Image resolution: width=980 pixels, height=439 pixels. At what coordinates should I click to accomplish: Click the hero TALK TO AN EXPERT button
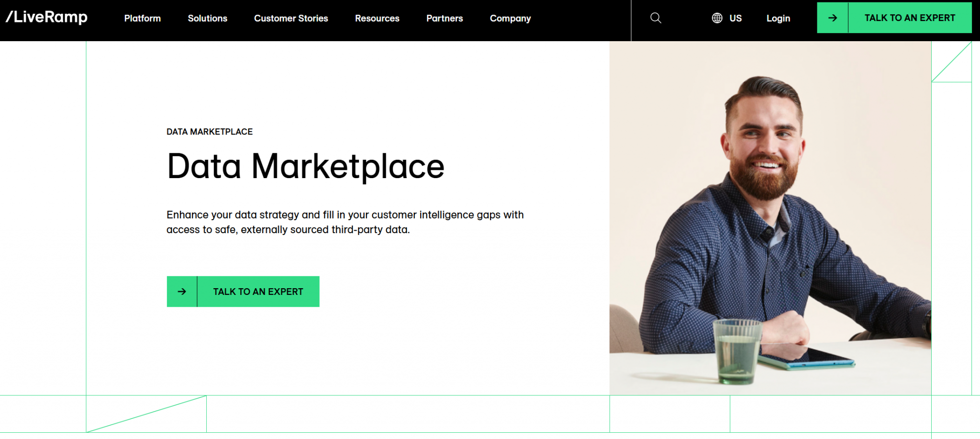coord(258,291)
